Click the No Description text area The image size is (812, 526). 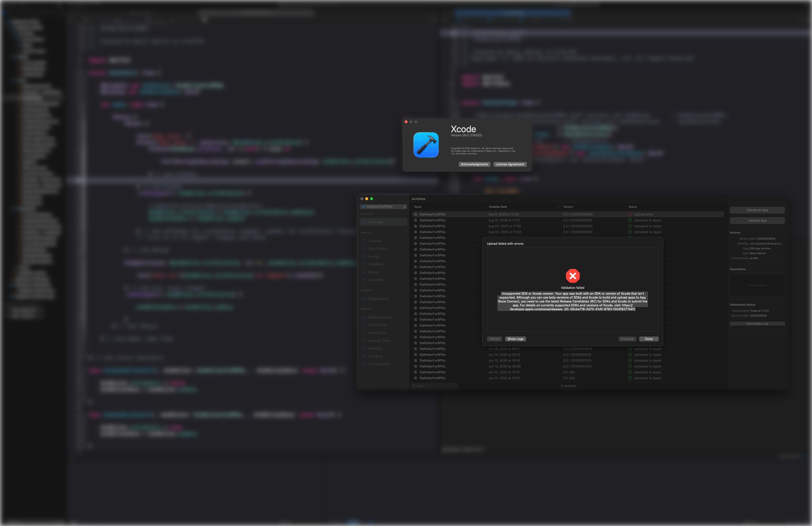[x=757, y=285]
